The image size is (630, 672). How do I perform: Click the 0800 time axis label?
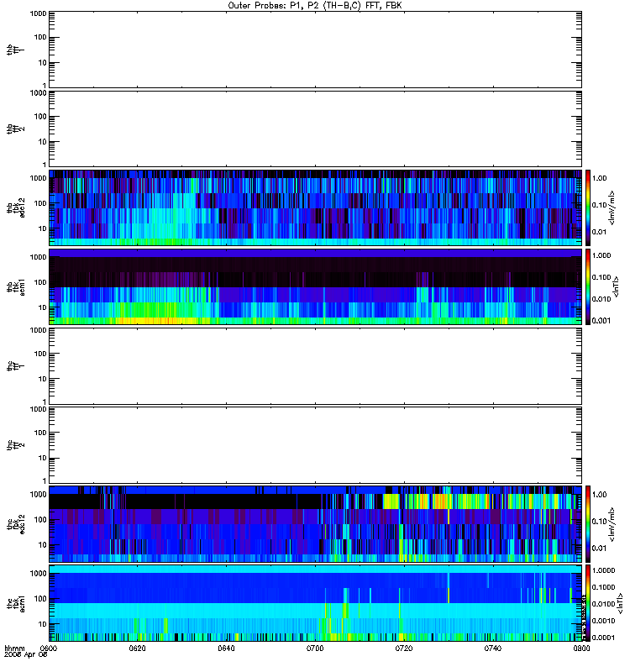point(581,648)
